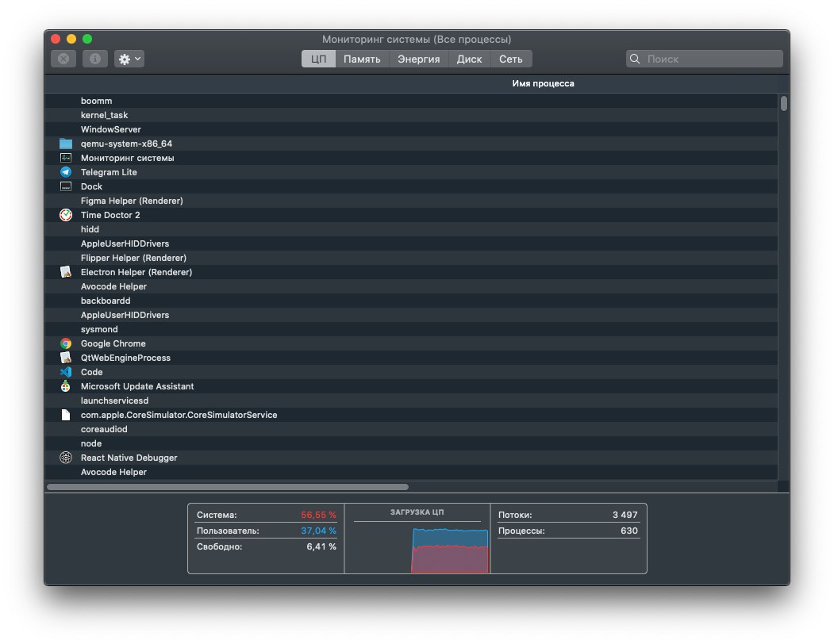
Task: Click the Пользователь 37,04 % value
Action: (x=318, y=531)
